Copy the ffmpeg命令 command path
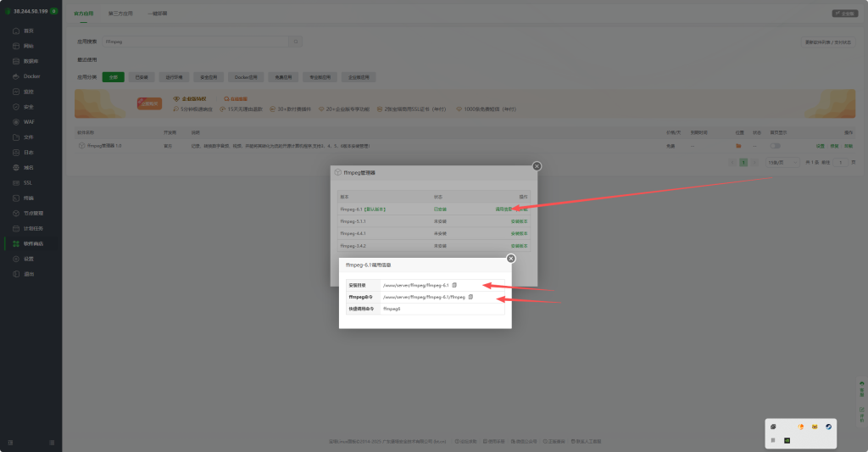Image resolution: width=868 pixels, height=452 pixels. pyautogui.click(x=470, y=297)
